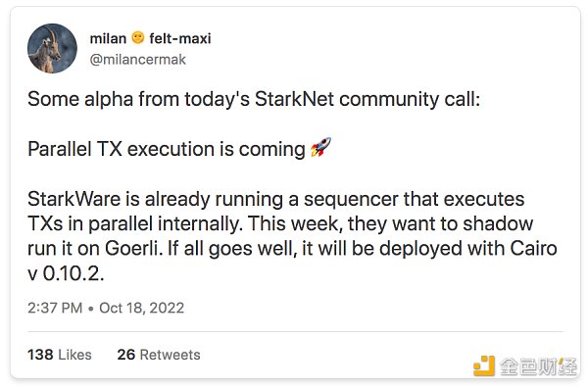
Task: Open the @milancermak handle link
Action: click(137, 60)
